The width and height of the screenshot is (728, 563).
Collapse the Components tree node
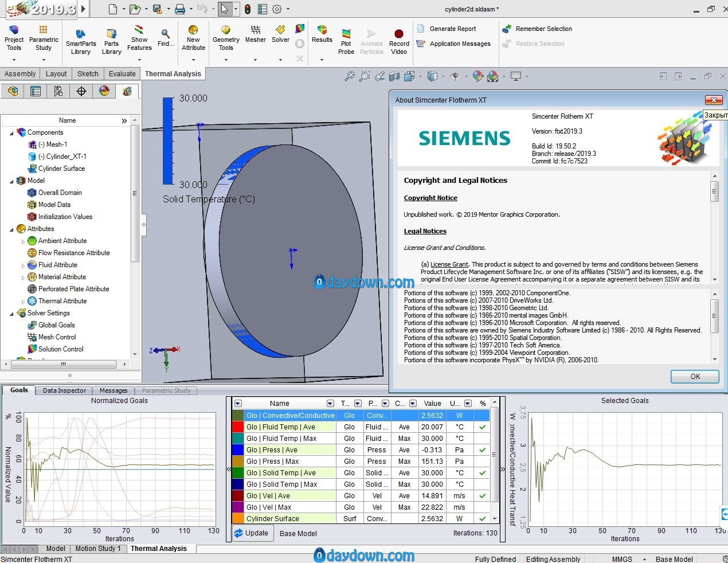click(11, 133)
